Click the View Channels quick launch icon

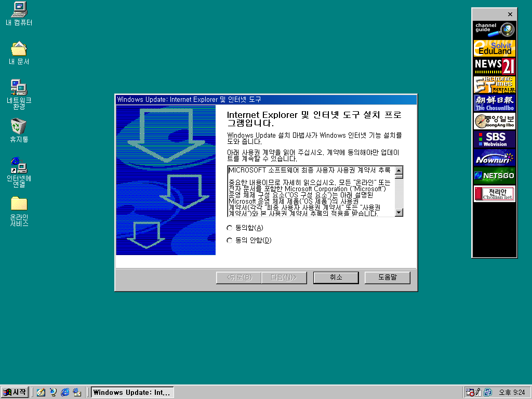point(53,392)
